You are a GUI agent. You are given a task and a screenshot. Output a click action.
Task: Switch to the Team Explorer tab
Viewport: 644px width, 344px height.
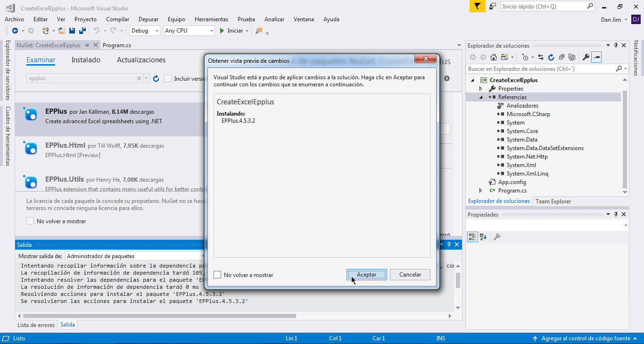pos(553,201)
